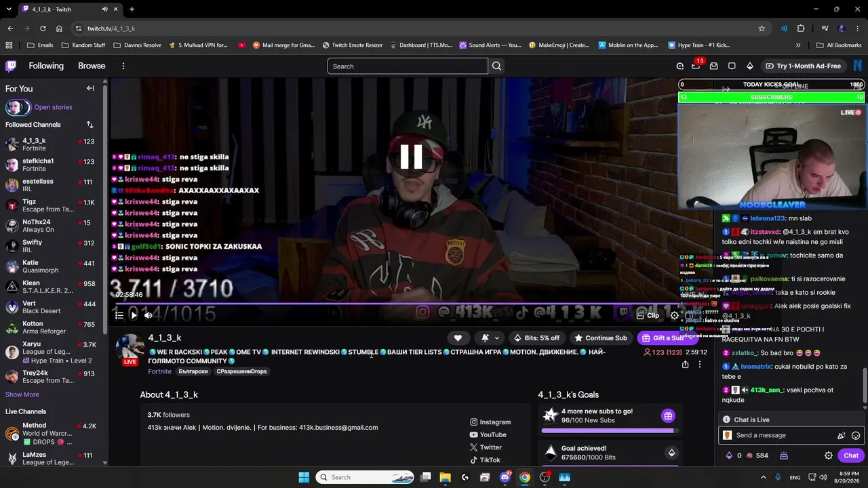Open the Emails bookmark folder
The image size is (868, 488).
point(40,45)
